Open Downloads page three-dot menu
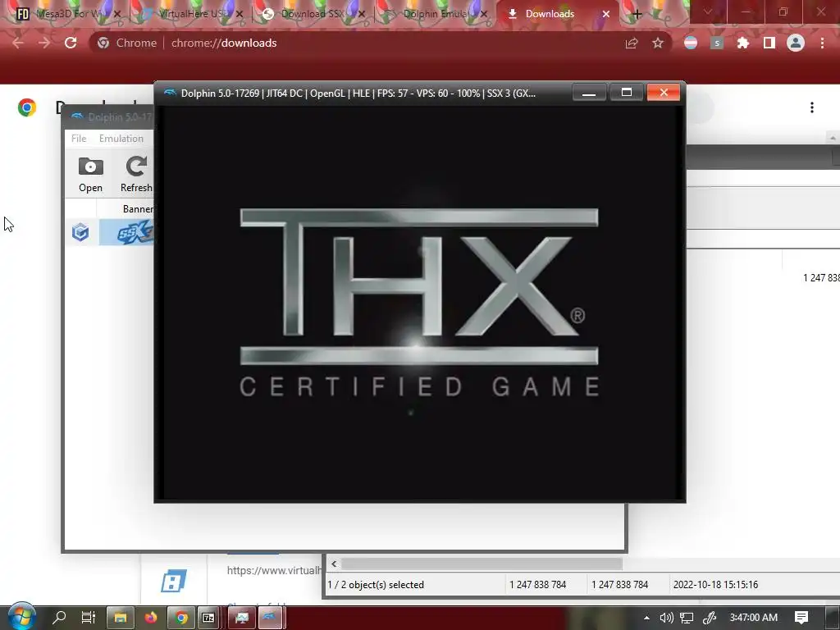840x630 pixels. tap(812, 107)
